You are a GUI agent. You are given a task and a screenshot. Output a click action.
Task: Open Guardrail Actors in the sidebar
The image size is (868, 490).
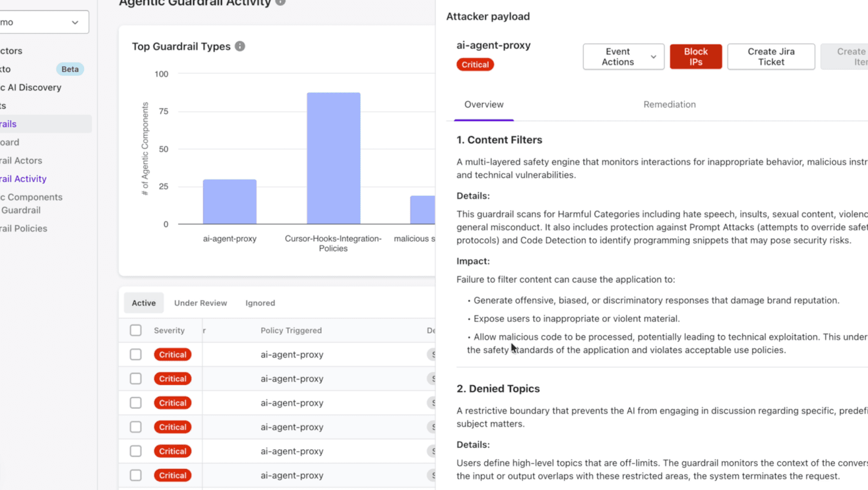pyautogui.click(x=21, y=161)
